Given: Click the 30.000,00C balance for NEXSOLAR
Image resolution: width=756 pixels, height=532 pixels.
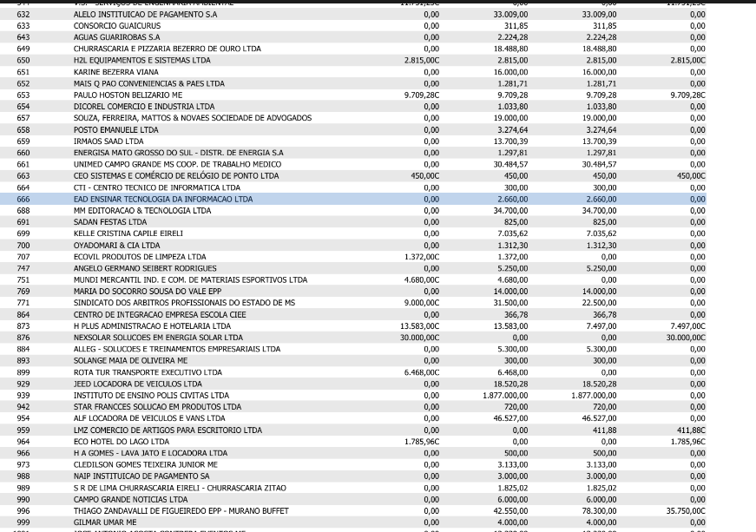Looking at the screenshot, I should point(686,338).
